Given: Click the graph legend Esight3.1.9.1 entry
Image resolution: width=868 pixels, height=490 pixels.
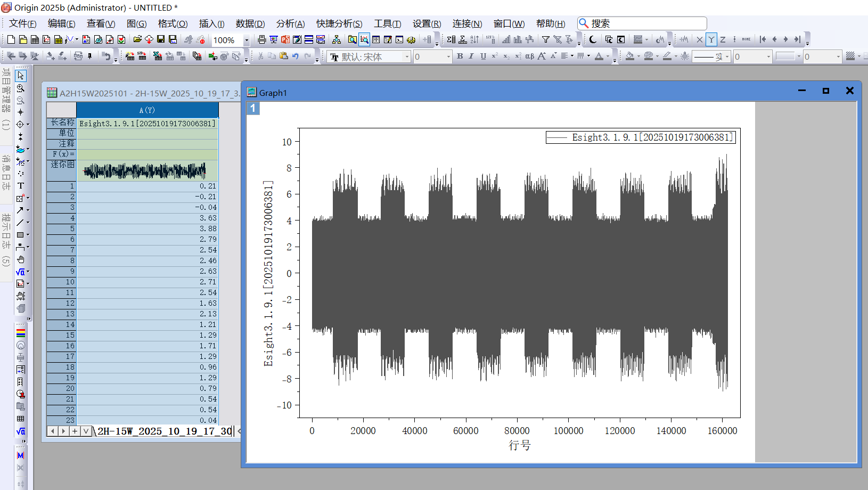Looking at the screenshot, I should click(x=641, y=137).
